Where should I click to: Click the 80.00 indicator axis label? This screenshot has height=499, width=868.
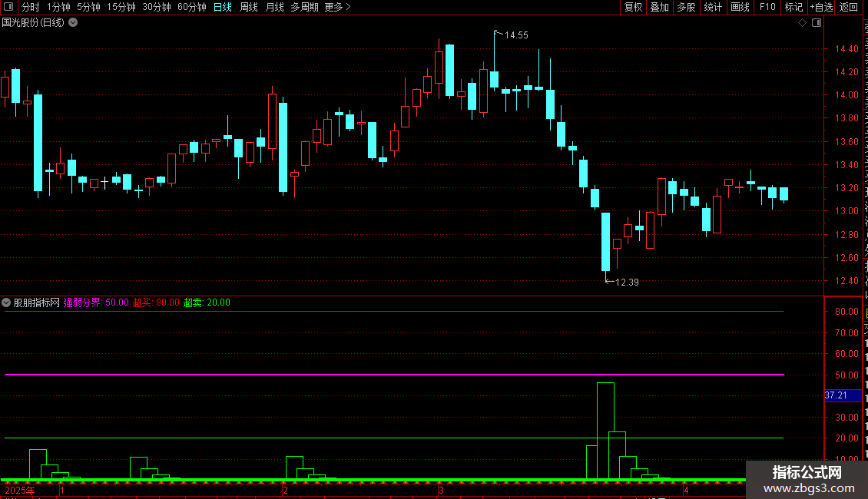(x=847, y=312)
